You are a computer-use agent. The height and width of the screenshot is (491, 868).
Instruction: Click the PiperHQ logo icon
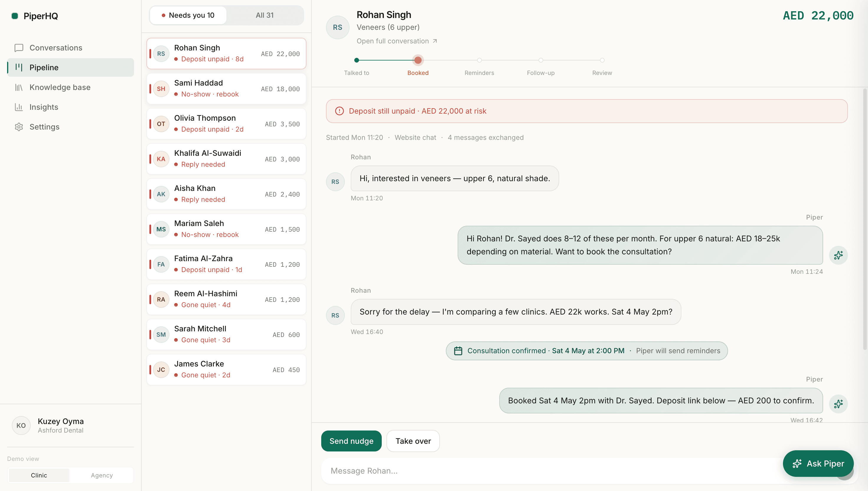click(x=15, y=16)
